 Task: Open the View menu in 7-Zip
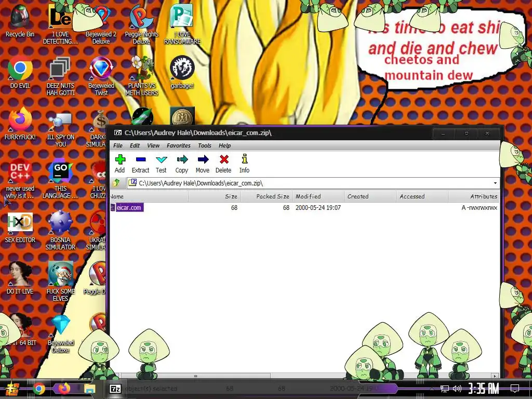tap(153, 145)
